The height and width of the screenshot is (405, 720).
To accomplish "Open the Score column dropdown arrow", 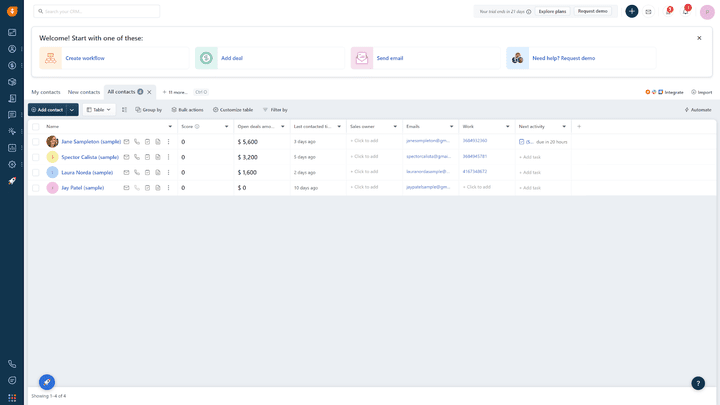I will (x=226, y=127).
